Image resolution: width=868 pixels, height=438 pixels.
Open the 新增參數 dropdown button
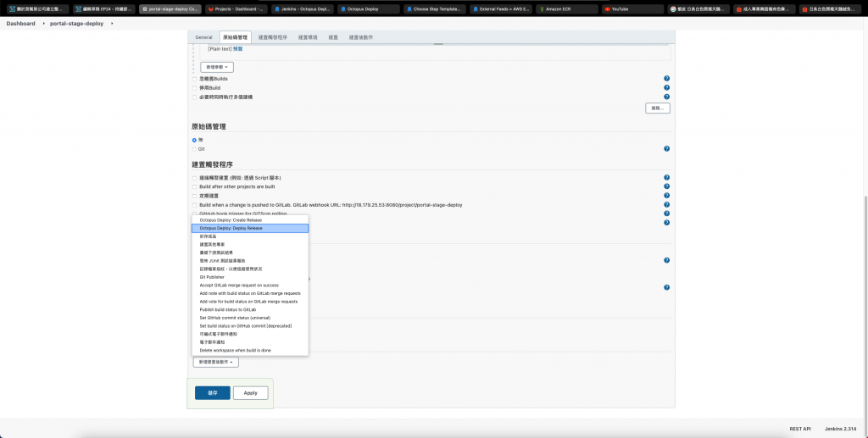(217, 67)
